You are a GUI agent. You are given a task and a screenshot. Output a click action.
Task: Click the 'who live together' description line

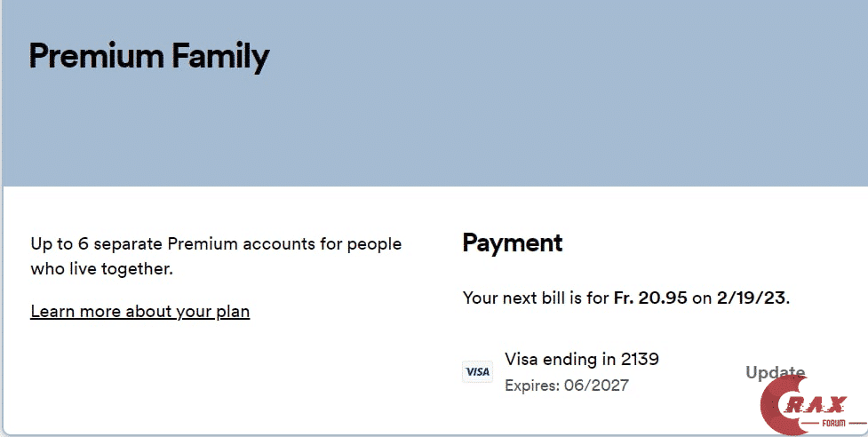(x=101, y=268)
